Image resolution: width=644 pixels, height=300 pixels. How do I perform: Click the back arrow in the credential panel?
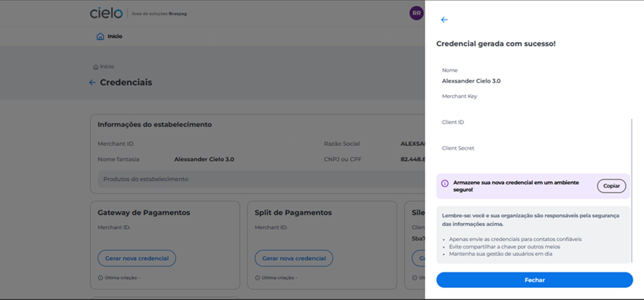[x=445, y=20]
